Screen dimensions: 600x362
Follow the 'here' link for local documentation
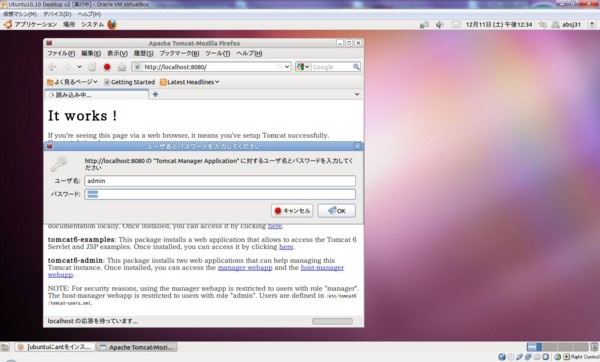[275, 226]
